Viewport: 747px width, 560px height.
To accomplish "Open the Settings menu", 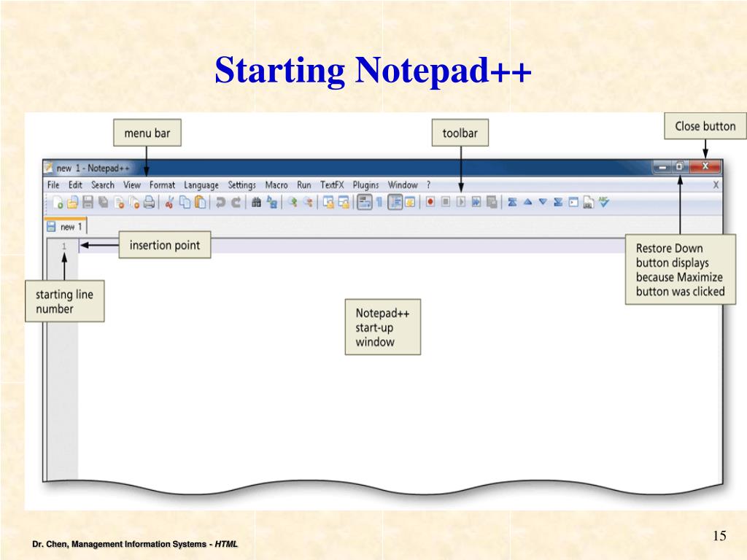I will click(241, 185).
